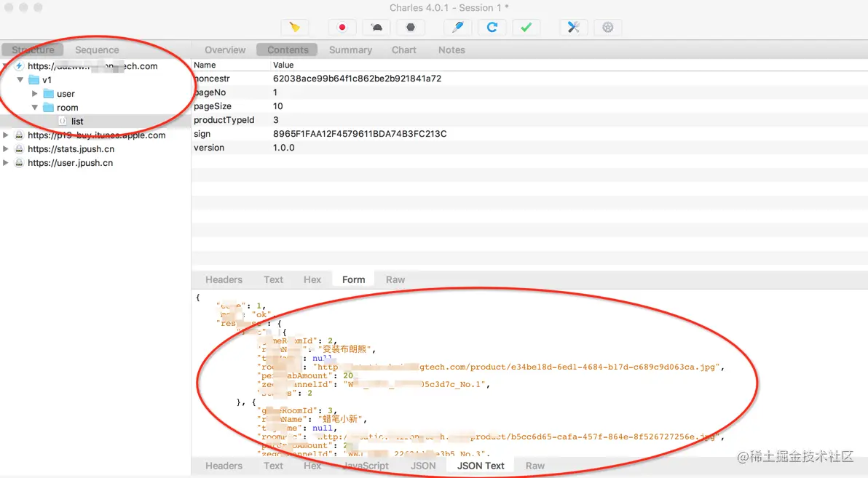The height and width of the screenshot is (478, 868).
Task: Expand the user folder
Action: pos(34,94)
